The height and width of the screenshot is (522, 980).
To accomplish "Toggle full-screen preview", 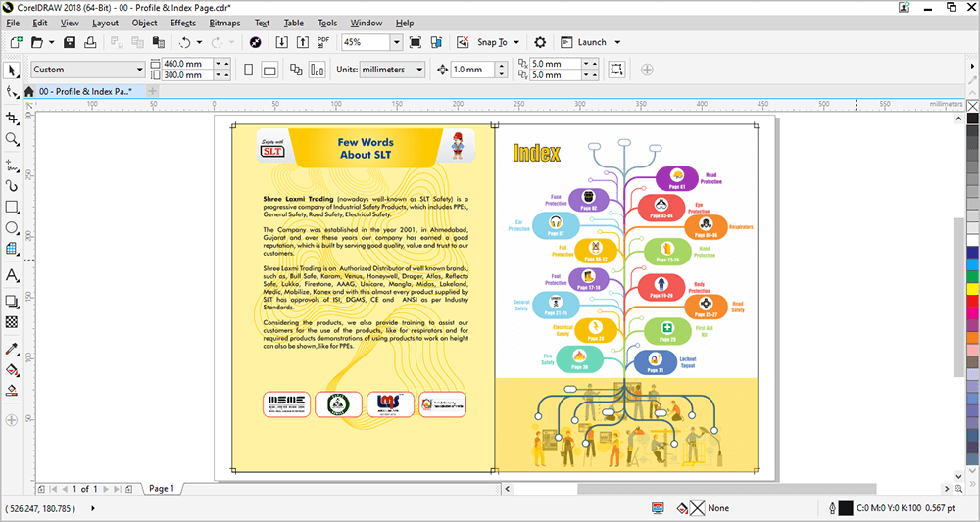I will coord(415,42).
